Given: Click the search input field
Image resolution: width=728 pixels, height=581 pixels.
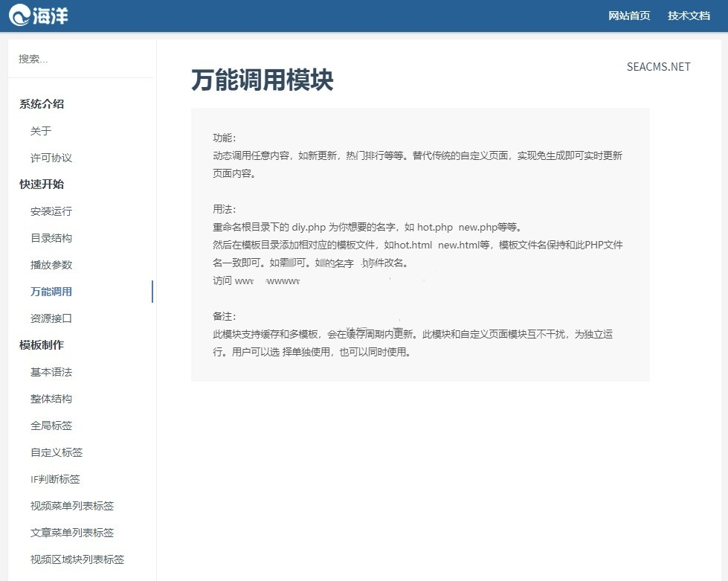Looking at the screenshot, I should (x=74, y=58).
